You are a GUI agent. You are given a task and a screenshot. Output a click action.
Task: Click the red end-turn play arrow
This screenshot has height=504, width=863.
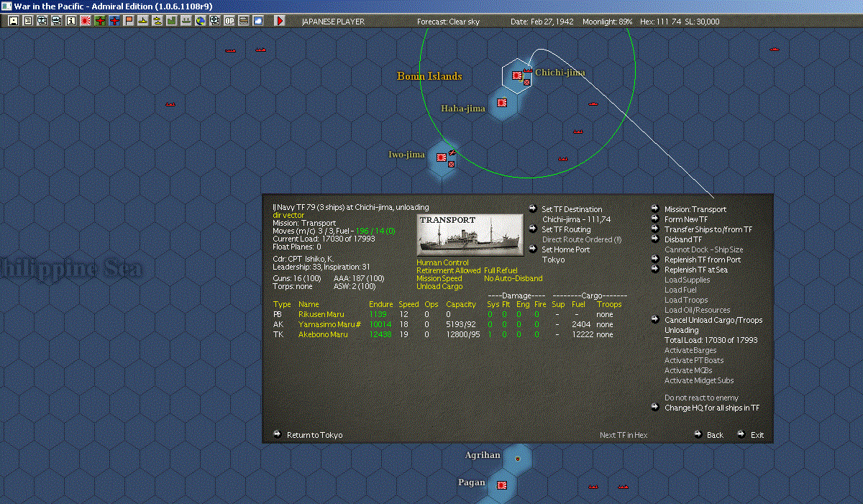click(280, 22)
